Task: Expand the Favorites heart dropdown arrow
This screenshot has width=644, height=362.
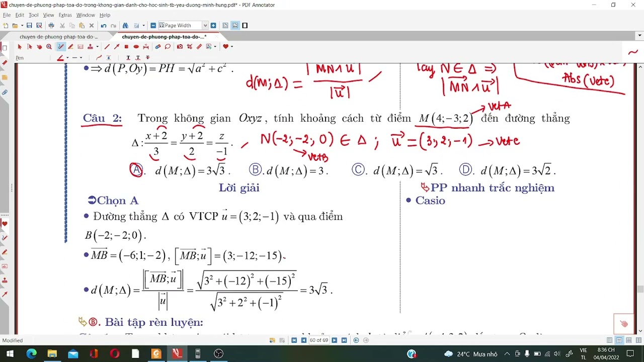Action: [x=232, y=47]
